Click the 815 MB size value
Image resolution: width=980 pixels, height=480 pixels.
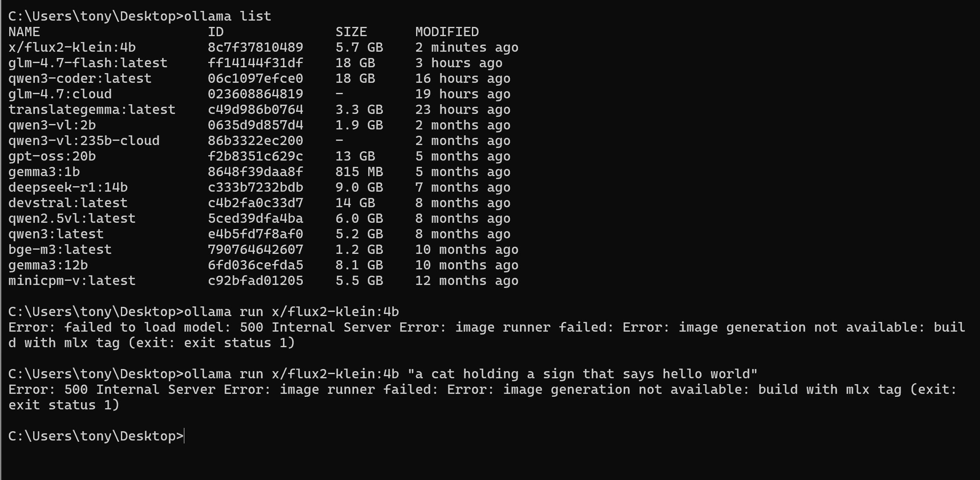tap(359, 172)
